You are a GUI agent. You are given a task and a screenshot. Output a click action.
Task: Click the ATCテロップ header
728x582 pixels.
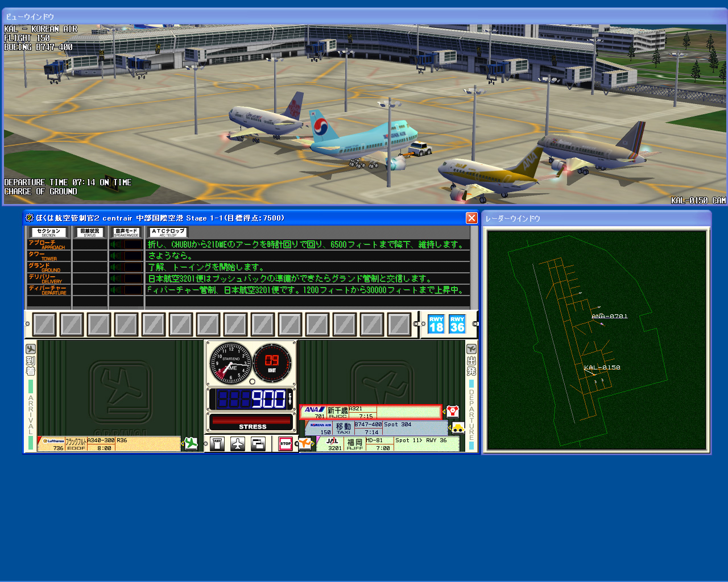coord(168,232)
